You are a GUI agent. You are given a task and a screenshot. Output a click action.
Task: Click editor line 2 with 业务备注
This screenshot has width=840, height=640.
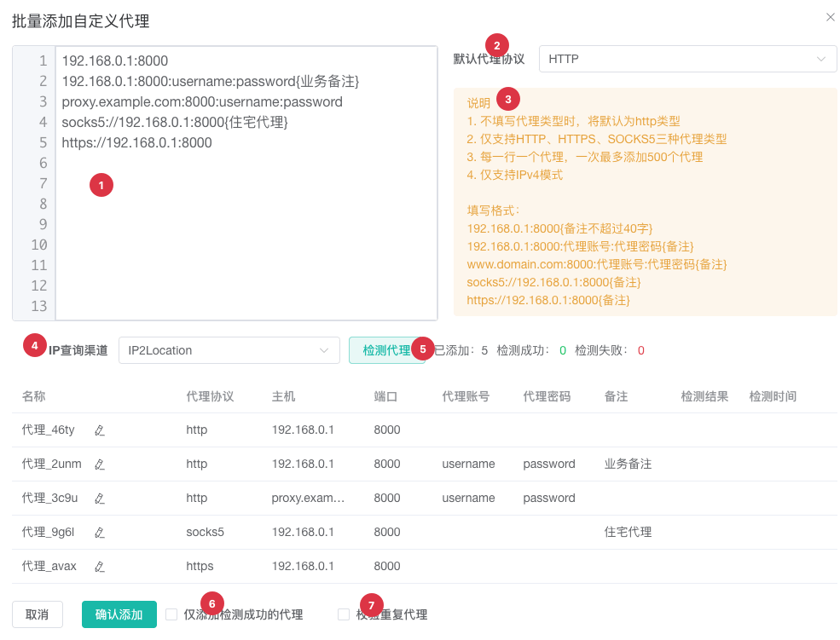(210, 81)
